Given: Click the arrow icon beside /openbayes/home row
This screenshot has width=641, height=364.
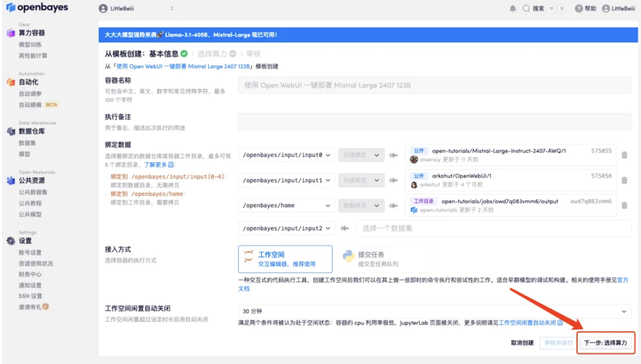Looking at the screenshot, I should [x=394, y=205].
